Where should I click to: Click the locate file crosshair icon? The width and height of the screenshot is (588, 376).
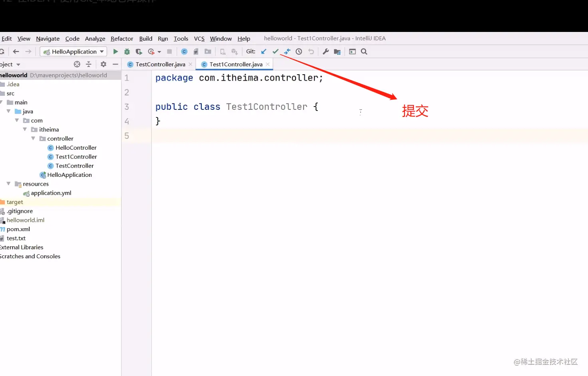click(77, 64)
